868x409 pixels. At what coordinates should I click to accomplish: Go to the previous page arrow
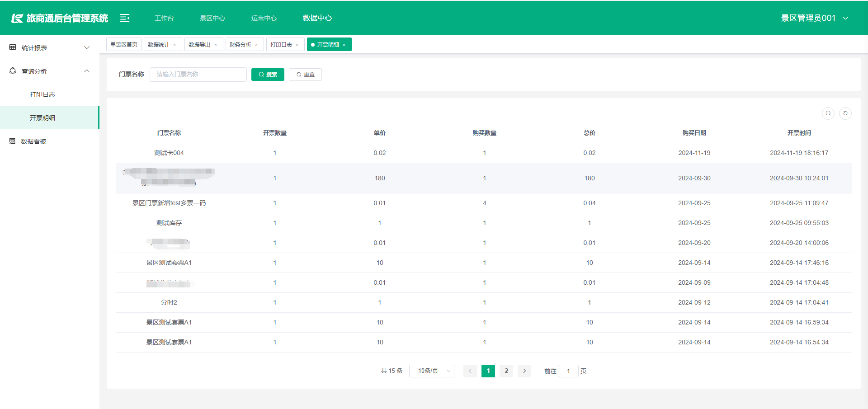470,371
